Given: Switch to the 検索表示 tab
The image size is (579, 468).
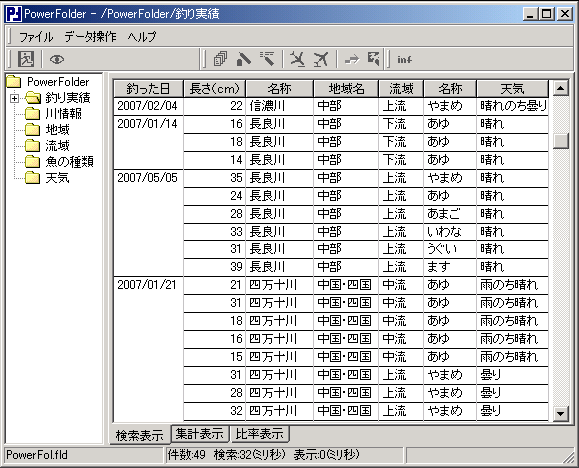Looking at the screenshot, I should pos(140,435).
